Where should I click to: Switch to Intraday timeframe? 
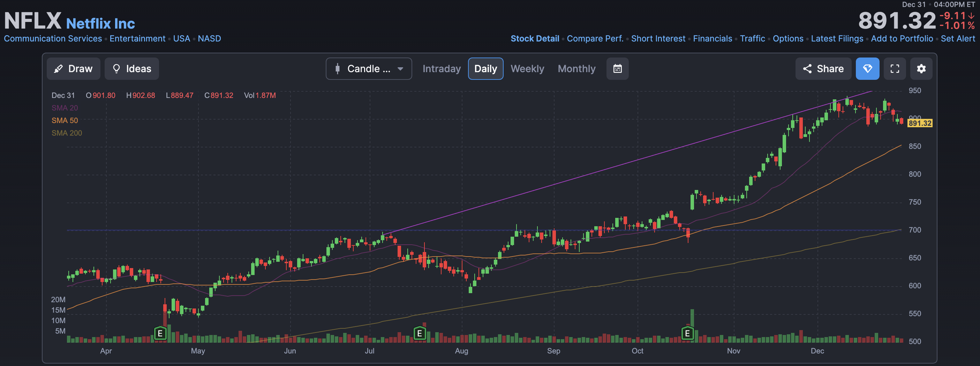(x=441, y=69)
